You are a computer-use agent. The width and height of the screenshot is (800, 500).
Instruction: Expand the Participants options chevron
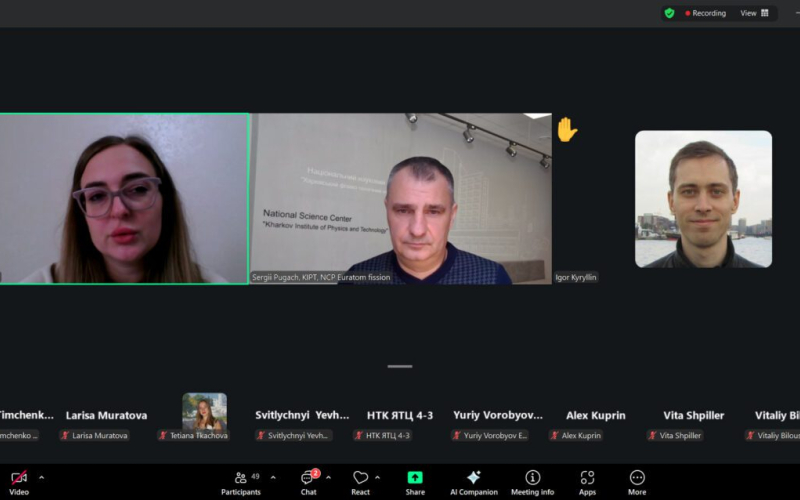click(x=271, y=477)
